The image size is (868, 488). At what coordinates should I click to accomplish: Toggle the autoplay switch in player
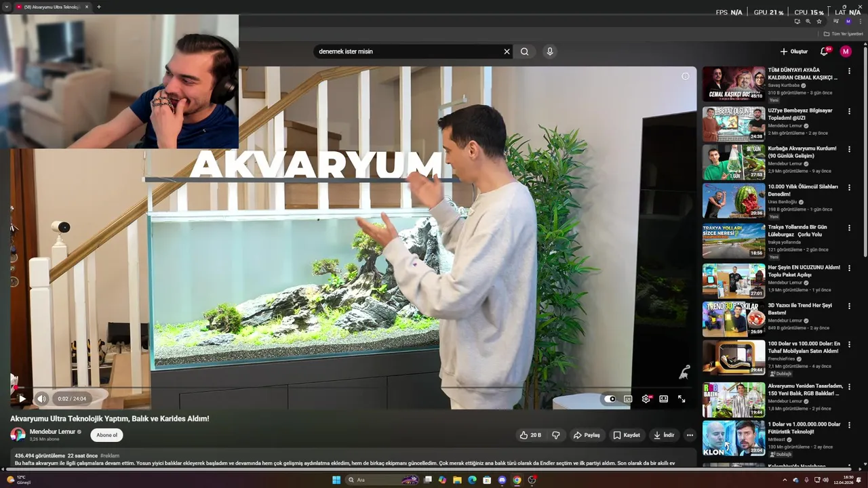pyautogui.click(x=610, y=399)
